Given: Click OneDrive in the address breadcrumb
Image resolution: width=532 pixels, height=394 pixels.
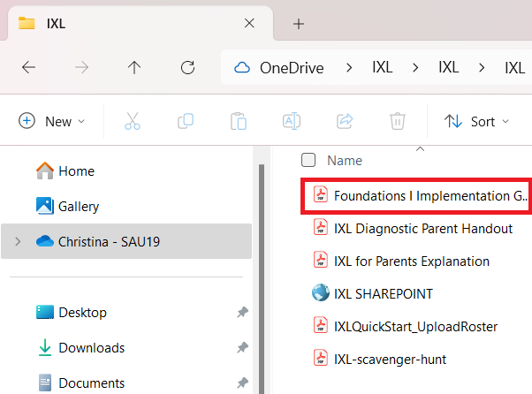Looking at the screenshot, I should tap(292, 68).
